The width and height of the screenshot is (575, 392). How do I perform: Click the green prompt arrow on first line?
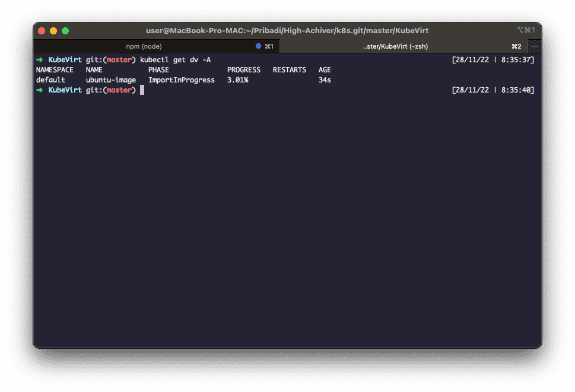pos(40,60)
